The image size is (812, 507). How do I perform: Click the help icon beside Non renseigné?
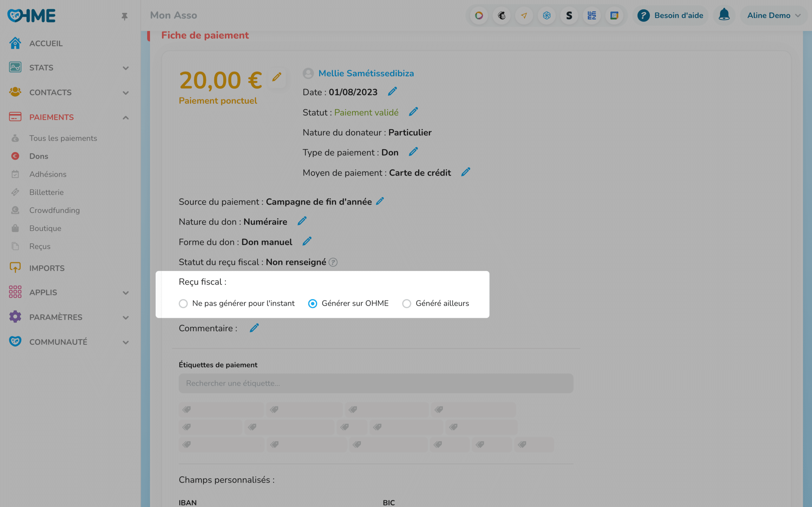[333, 262]
